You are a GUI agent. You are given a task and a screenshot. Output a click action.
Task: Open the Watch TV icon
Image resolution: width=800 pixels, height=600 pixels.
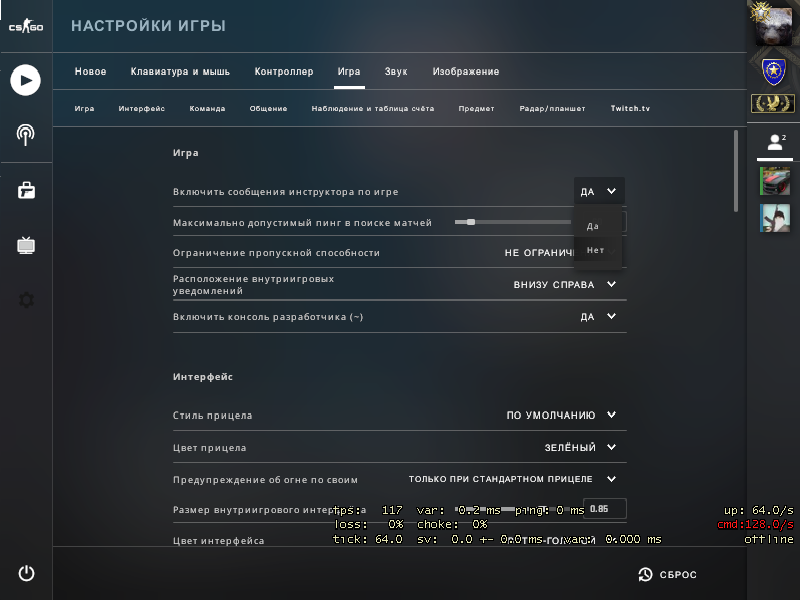[x=26, y=245]
